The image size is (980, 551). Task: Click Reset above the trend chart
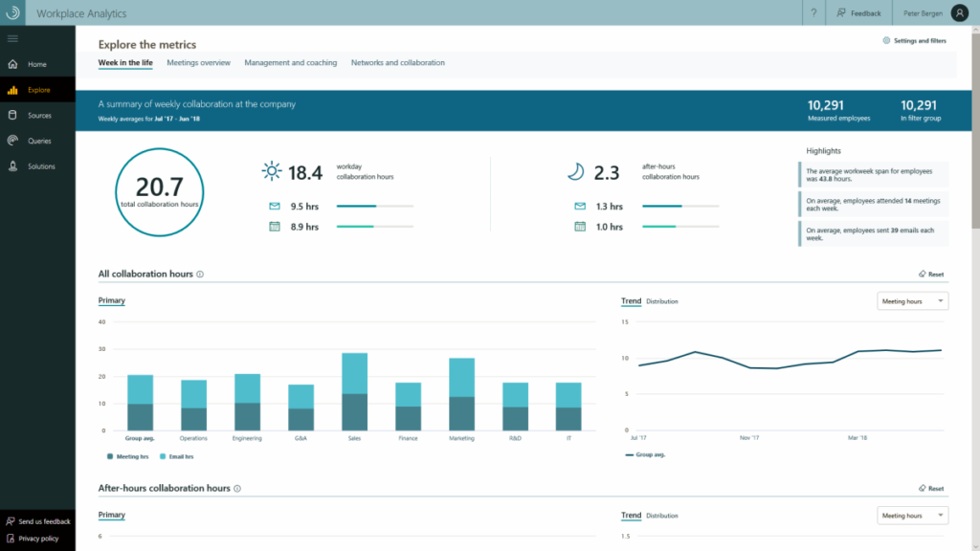pyautogui.click(x=929, y=274)
